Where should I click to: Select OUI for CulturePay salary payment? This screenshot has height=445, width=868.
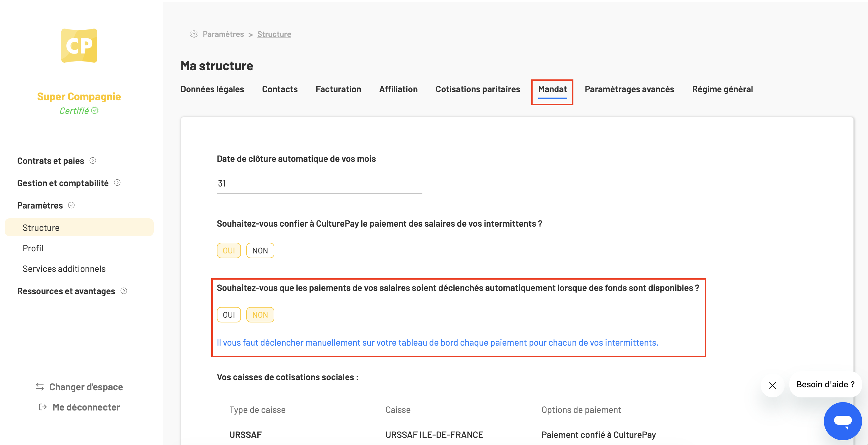229,250
